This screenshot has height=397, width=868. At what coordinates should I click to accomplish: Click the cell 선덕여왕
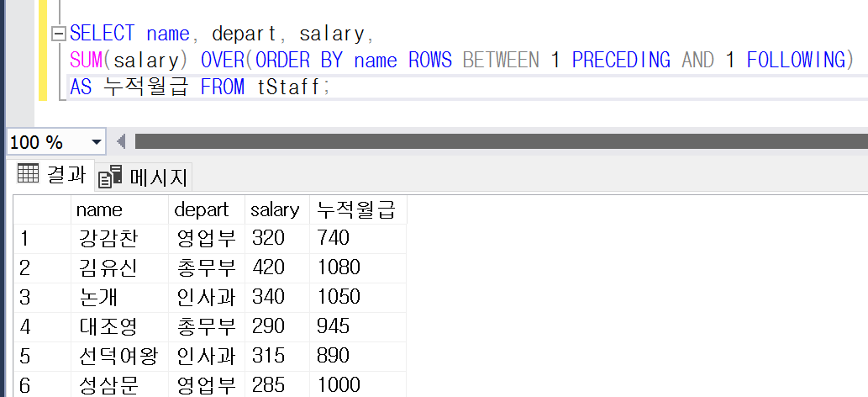coord(119,356)
